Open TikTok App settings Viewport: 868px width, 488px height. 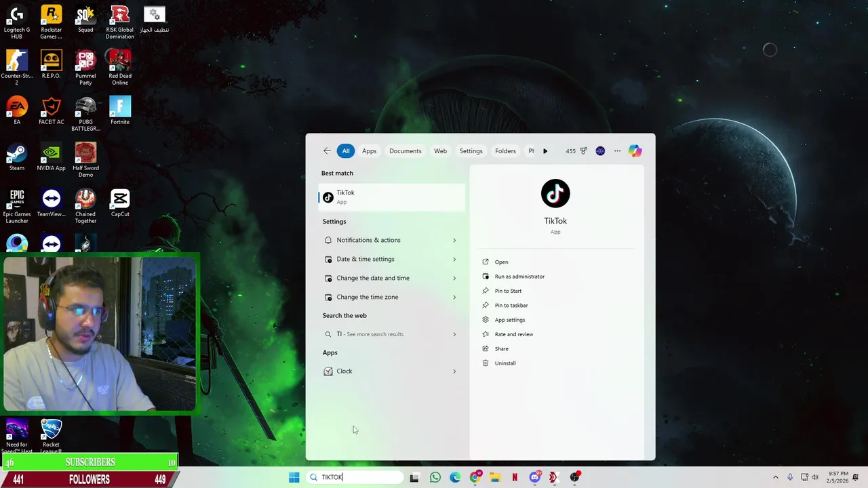point(510,320)
